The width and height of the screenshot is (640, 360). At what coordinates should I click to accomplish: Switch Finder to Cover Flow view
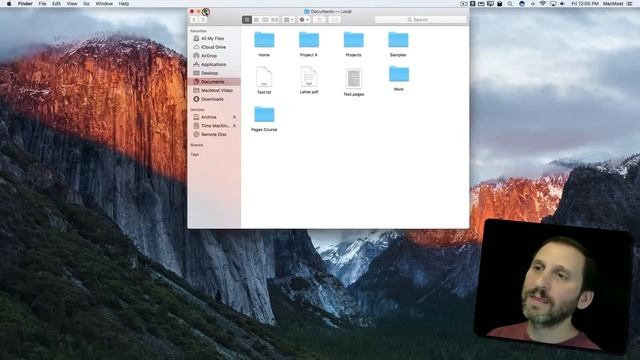tap(275, 20)
